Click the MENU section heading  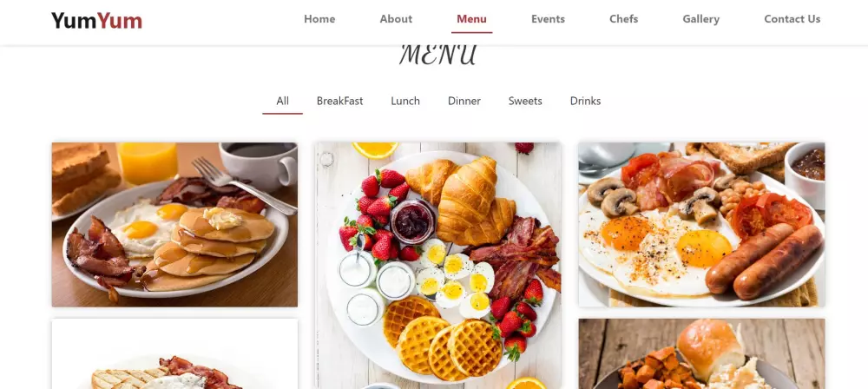click(437, 56)
